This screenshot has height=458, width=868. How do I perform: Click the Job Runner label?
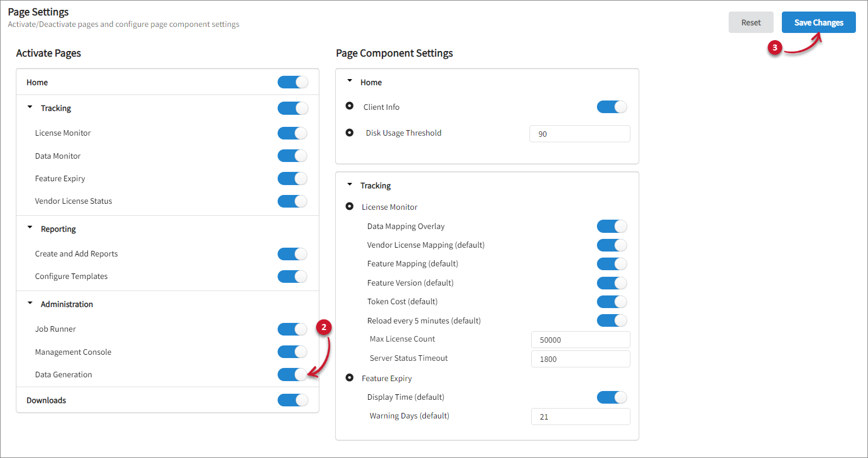click(55, 329)
